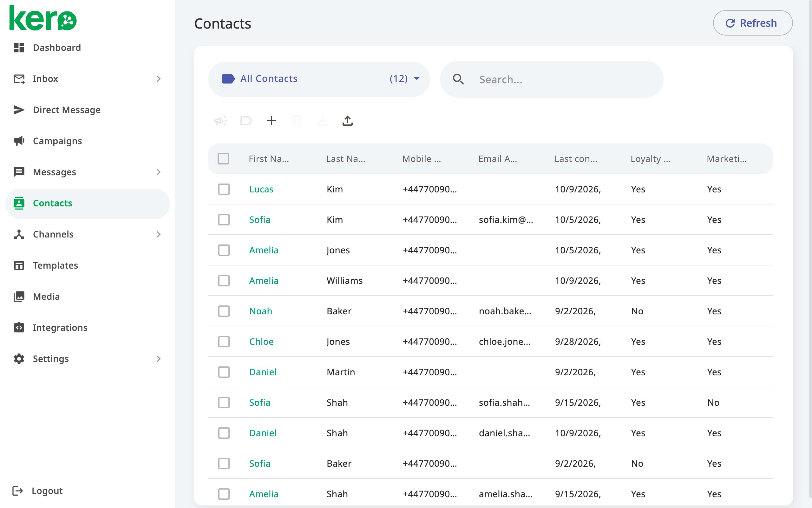The width and height of the screenshot is (812, 508).
Task: Click the download toolbar icon
Action: (322, 121)
